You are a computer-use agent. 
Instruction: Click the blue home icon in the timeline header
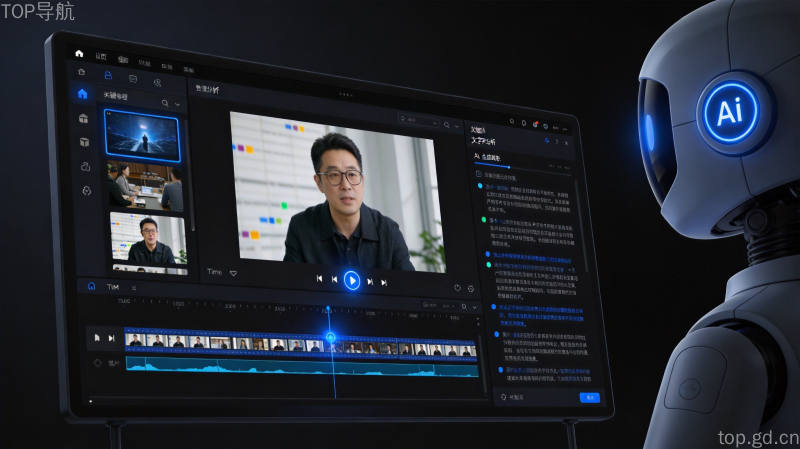point(91,286)
